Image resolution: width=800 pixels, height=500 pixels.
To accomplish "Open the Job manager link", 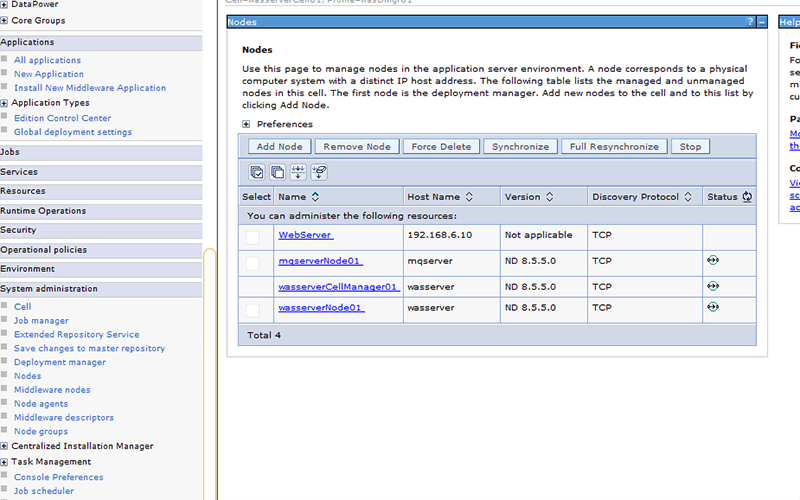I will point(41,320).
